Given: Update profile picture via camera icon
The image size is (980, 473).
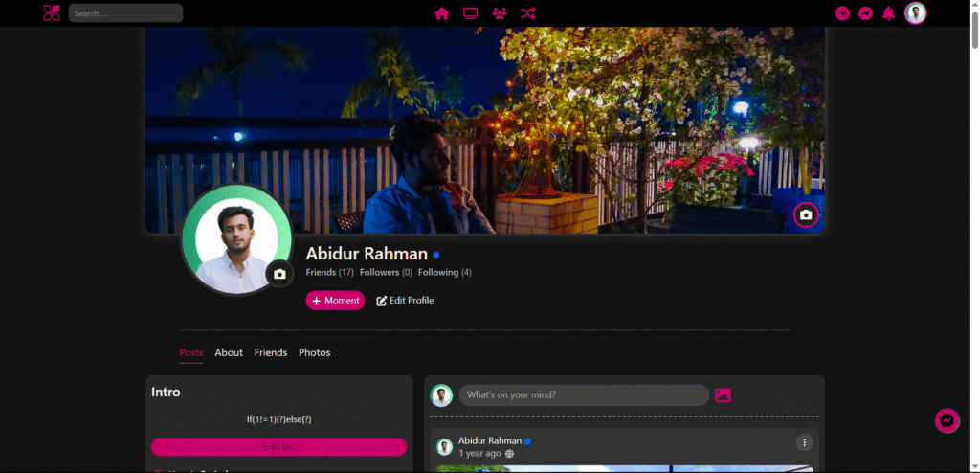Looking at the screenshot, I should (x=279, y=274).
